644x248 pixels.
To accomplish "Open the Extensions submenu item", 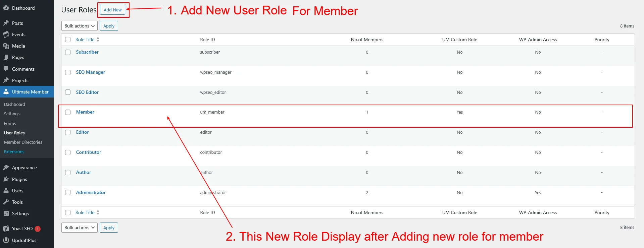I will tap(14, 151).
